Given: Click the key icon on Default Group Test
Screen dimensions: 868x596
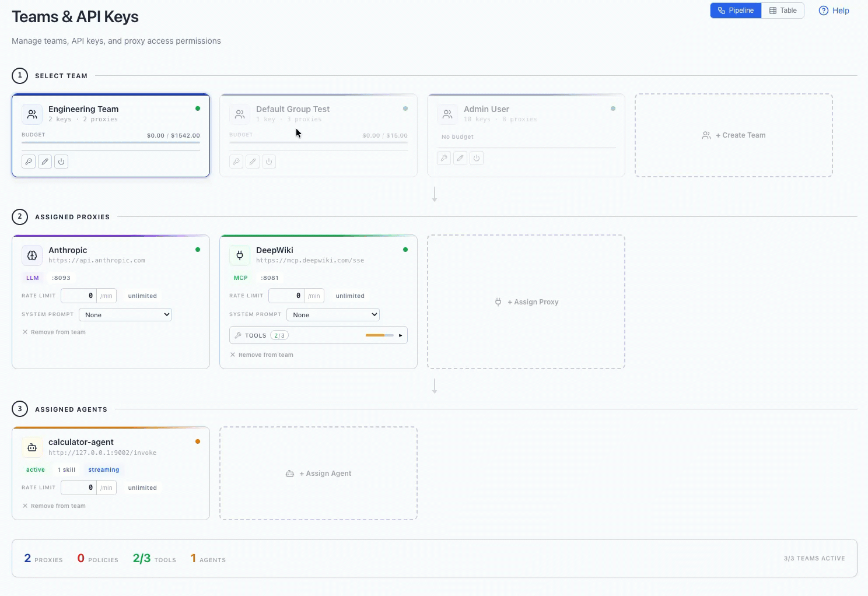Looking at the screenshot, I should (236, 162).
